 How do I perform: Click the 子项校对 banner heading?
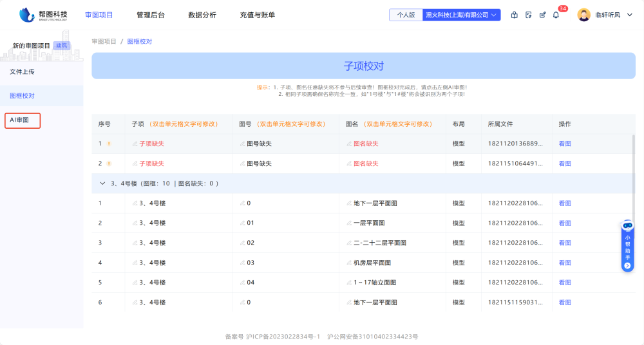click(x=363, y=66)
